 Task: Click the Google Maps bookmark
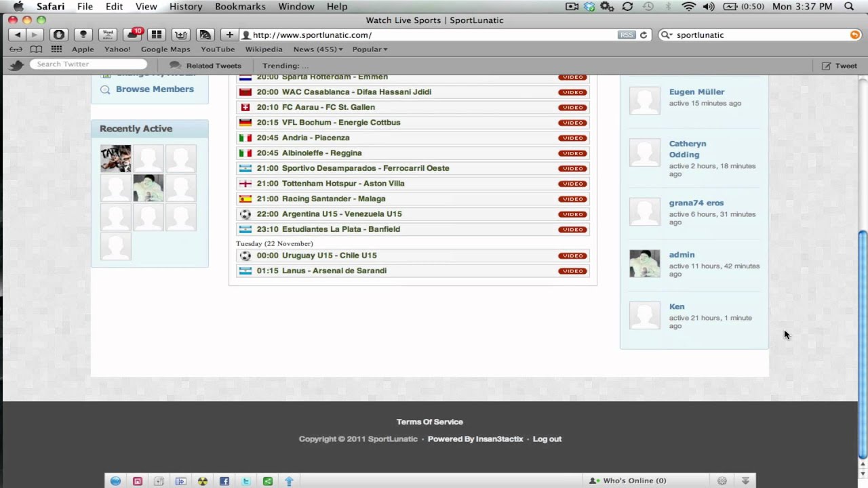pyautogui.click(x=165, y=49)
